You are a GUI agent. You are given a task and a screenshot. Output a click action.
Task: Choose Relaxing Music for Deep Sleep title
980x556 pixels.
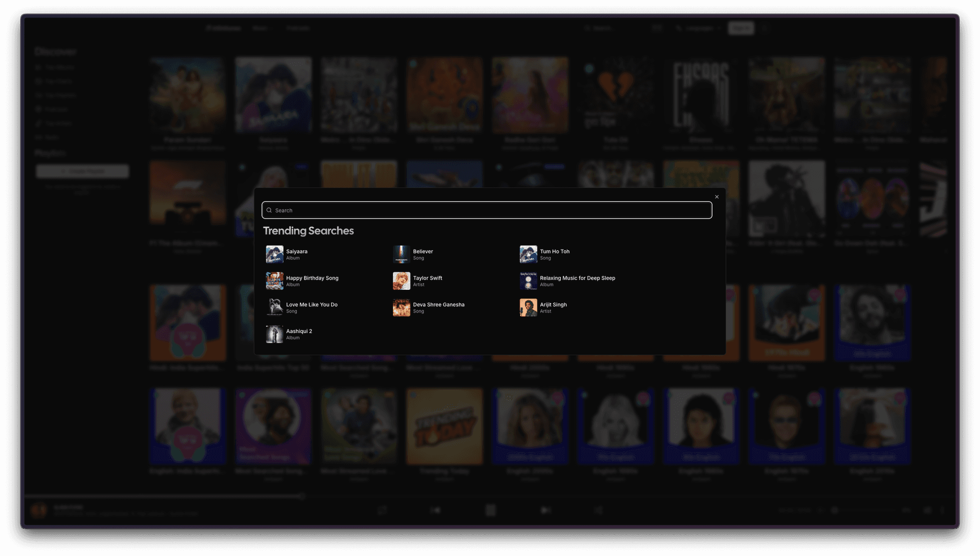577,278
